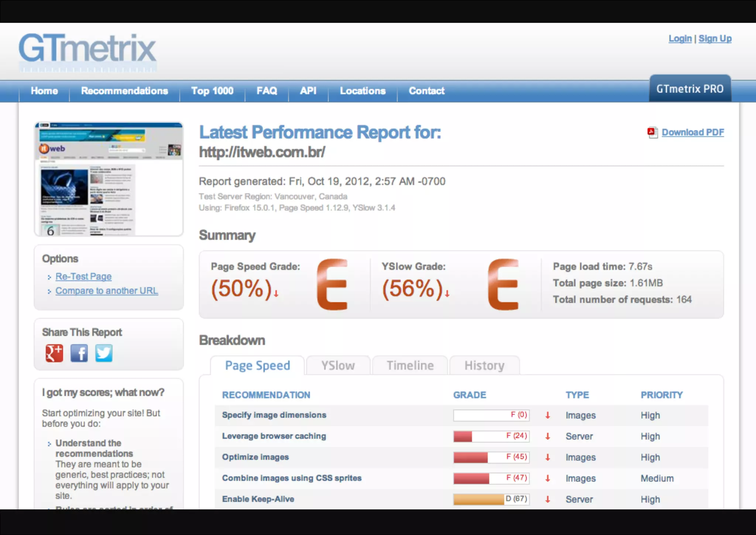Switch to the YSlow tab
756x535 pixels.
pyautogui.click(x=338, y=366)
